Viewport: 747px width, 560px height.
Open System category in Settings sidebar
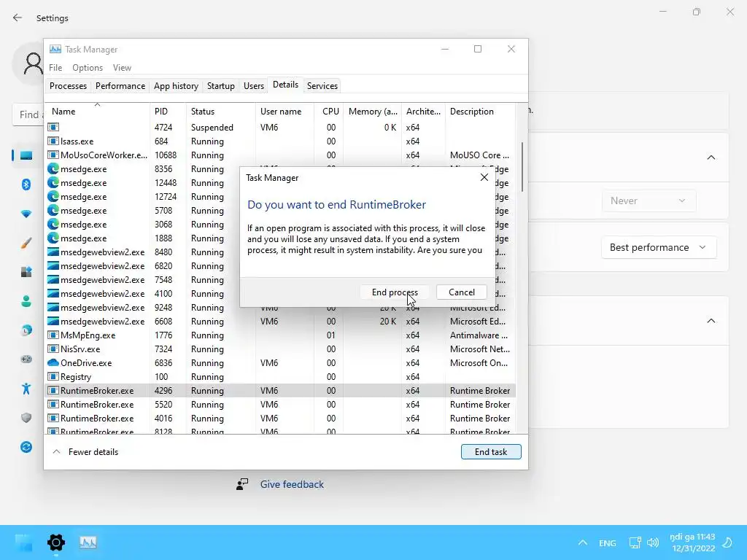(x=26, y=155)
